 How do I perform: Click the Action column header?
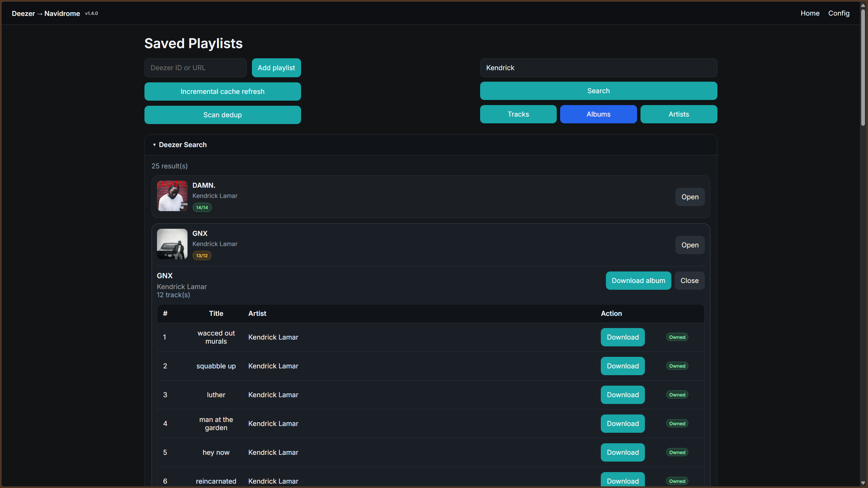[x=611, y=313]
